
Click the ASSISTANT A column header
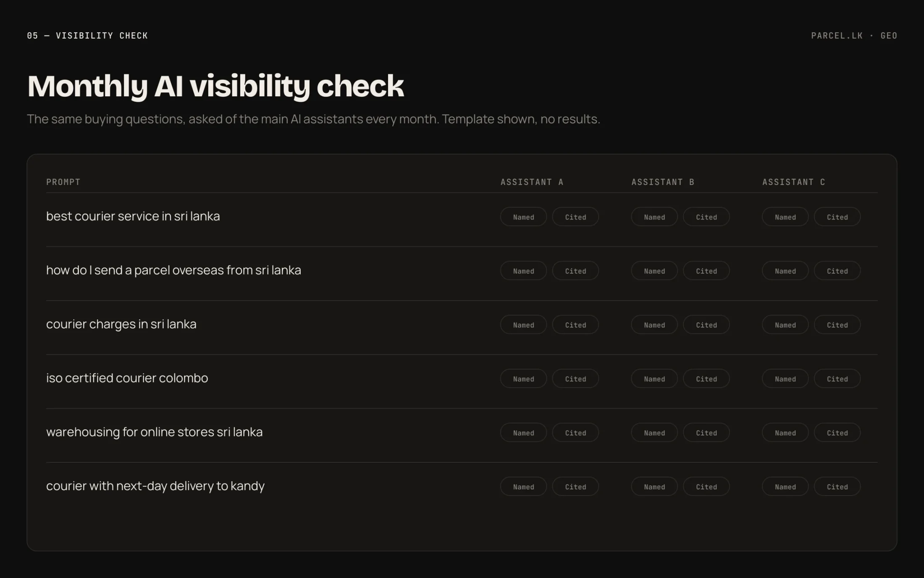tap(532, 182)
